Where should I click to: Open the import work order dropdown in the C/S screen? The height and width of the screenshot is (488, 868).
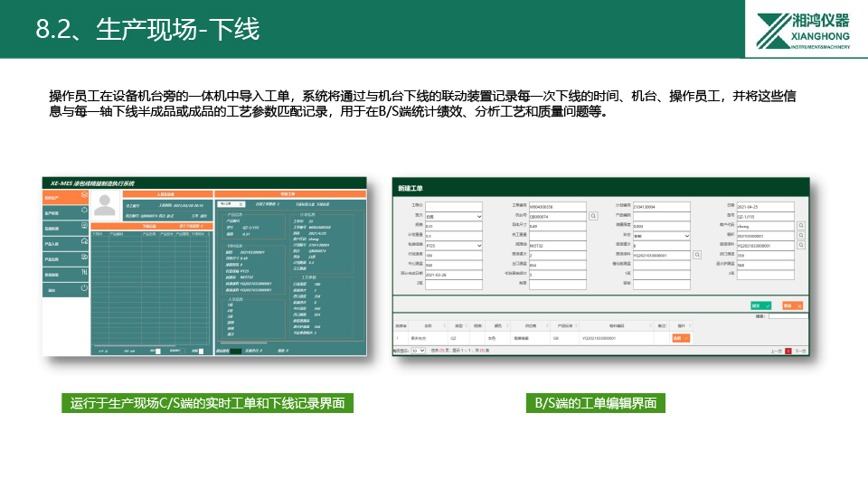[x=232, y=204]
